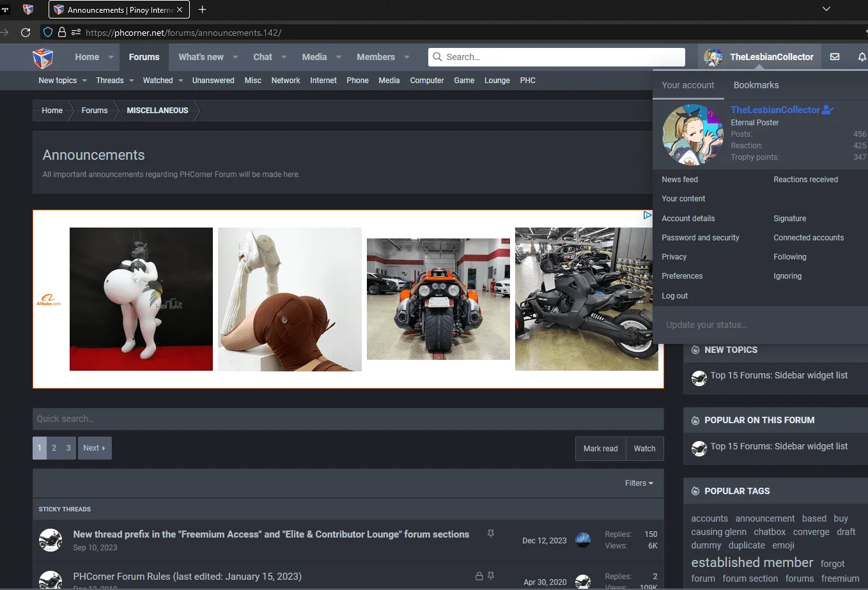
Task: Open the shield icon in the address bar
Action: point(48,32)
